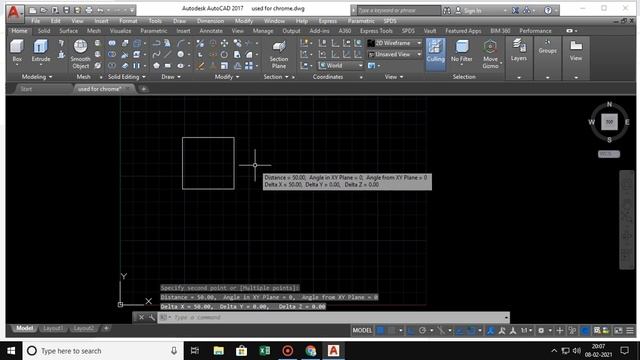Select the Polygon tool in Draw panel
Viewport: 640px width, 360px height.
click(x=156, y=65)
